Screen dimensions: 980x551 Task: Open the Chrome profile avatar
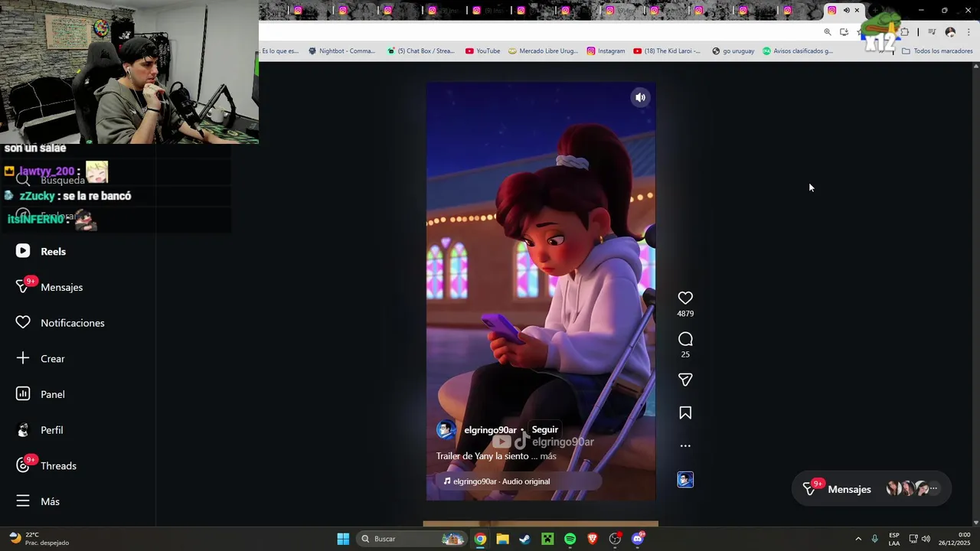point(950,32)
